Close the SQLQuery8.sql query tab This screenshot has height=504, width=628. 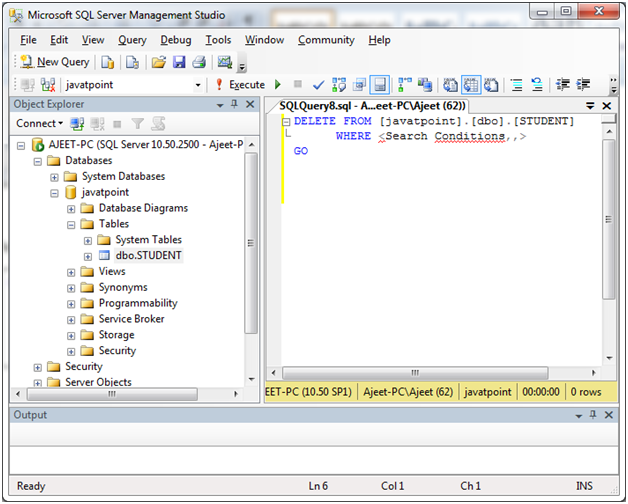tap(607, 106)
